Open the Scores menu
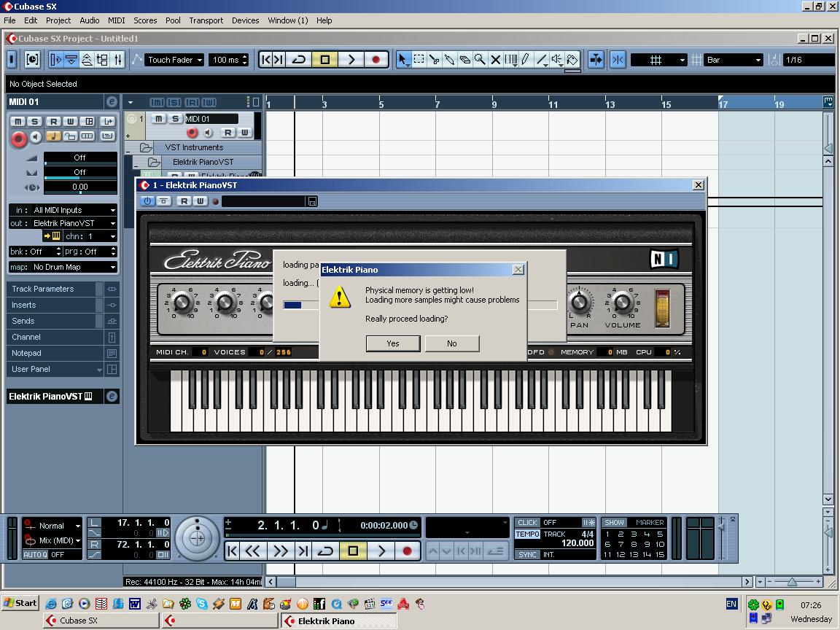 (x=145, y=20)
